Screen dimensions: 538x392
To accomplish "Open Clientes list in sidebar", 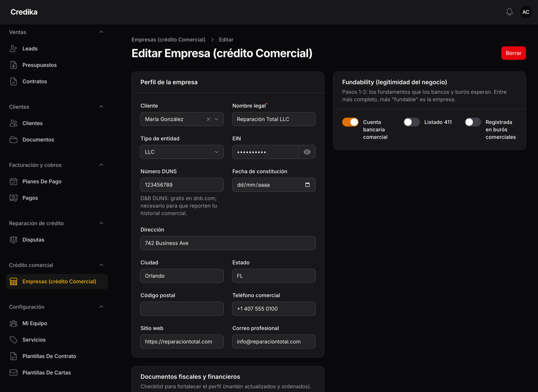I will coord(57,123).
